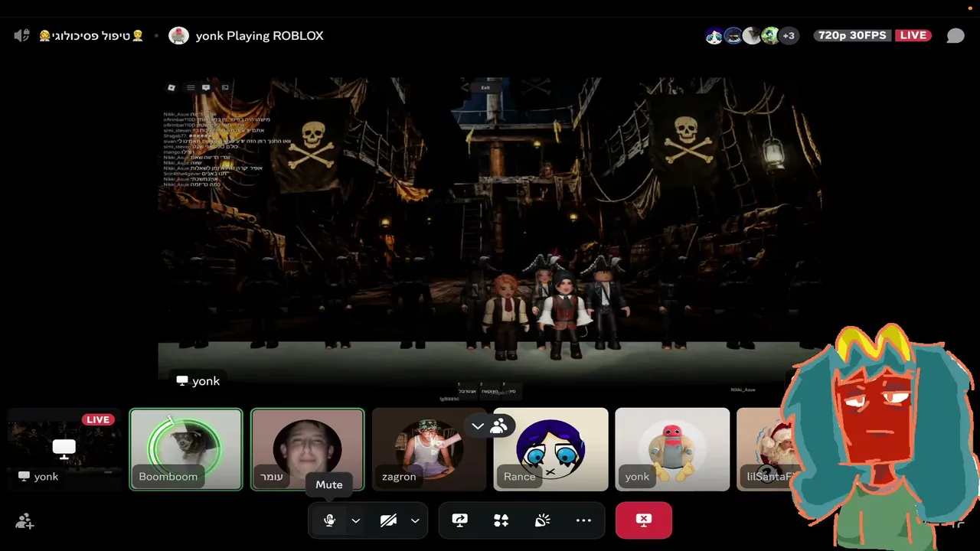The width and height of the screenshot is (980, 551).
Task: Click the red disconnect button
Action: [x=644, y=520]
